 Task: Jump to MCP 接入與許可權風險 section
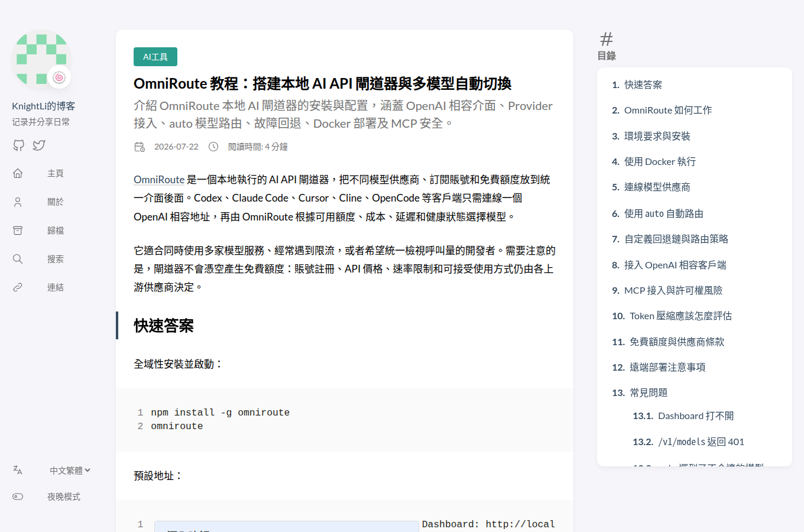pos(673,290)
